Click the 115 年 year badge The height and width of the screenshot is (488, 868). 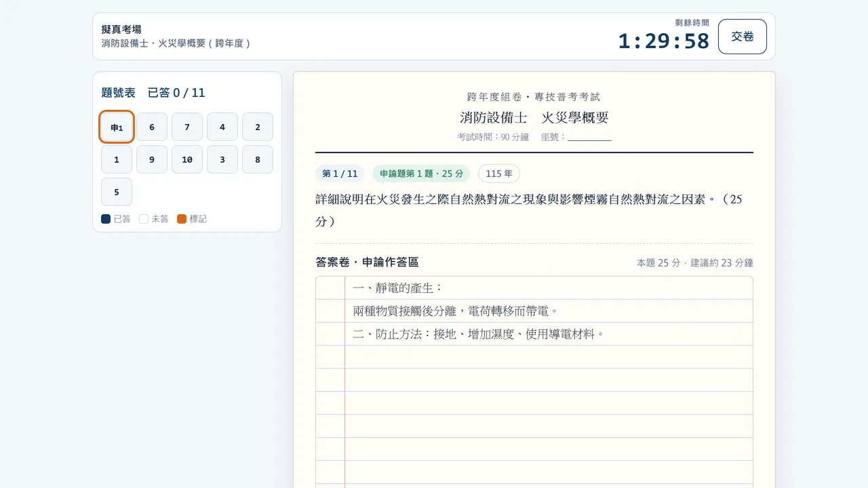coord(499,174)
